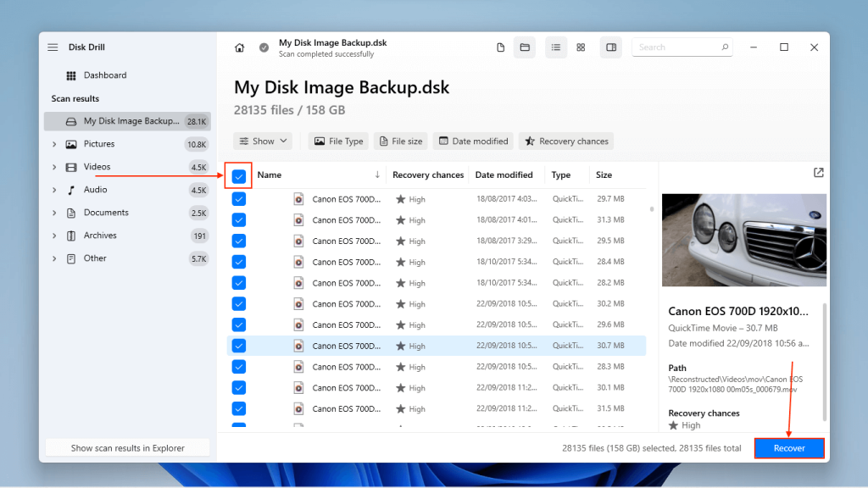Click the home icon in the top toolbar

tap(239, 47)
